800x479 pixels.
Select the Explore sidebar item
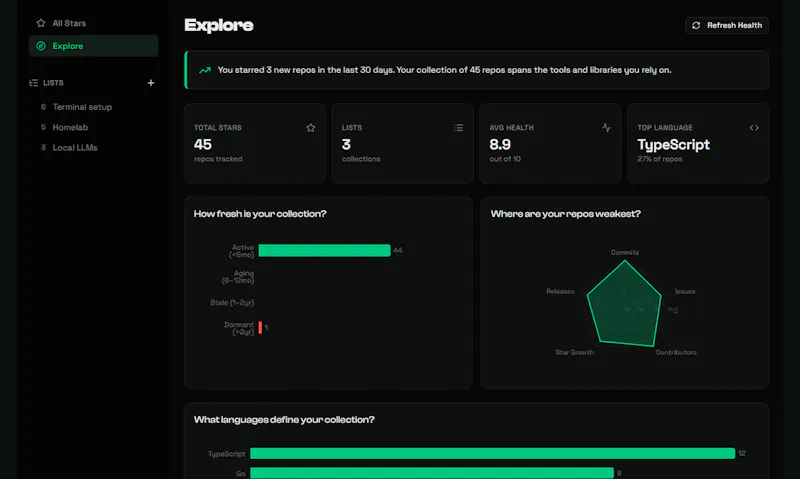tap(93, 46)
